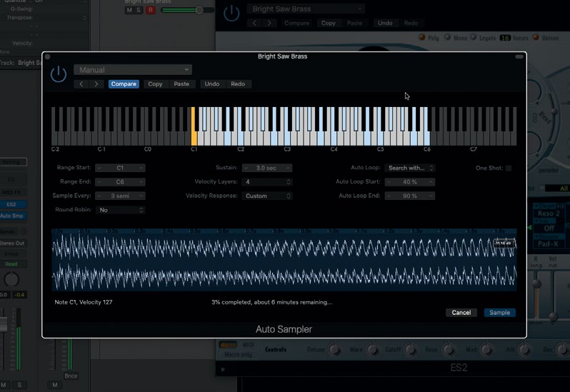Select the Auto Smp plugin slot
Screen dimensions: 570x392
(x=11, y=216)
